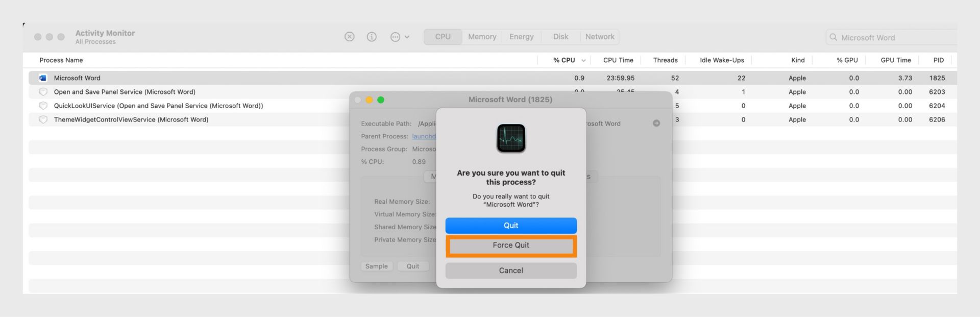The height and width of the screenshot is (317, 980).
Task: Click the search field containing Microsoft Word
Action: pyautogui.click(x=891, y=37)
